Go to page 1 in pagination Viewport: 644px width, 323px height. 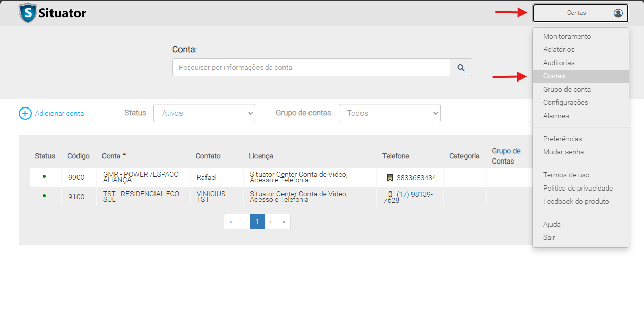[257, 222]
